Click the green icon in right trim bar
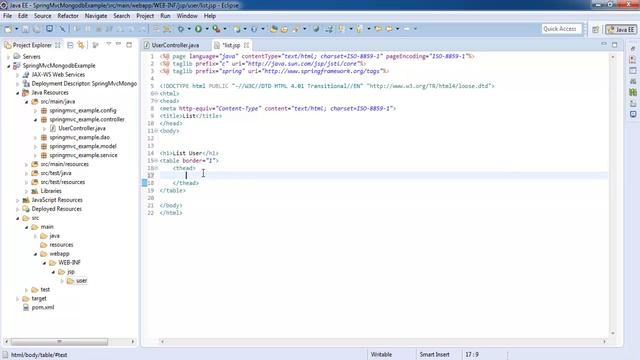This screenshot has height=360, width=640. (633, 92)
